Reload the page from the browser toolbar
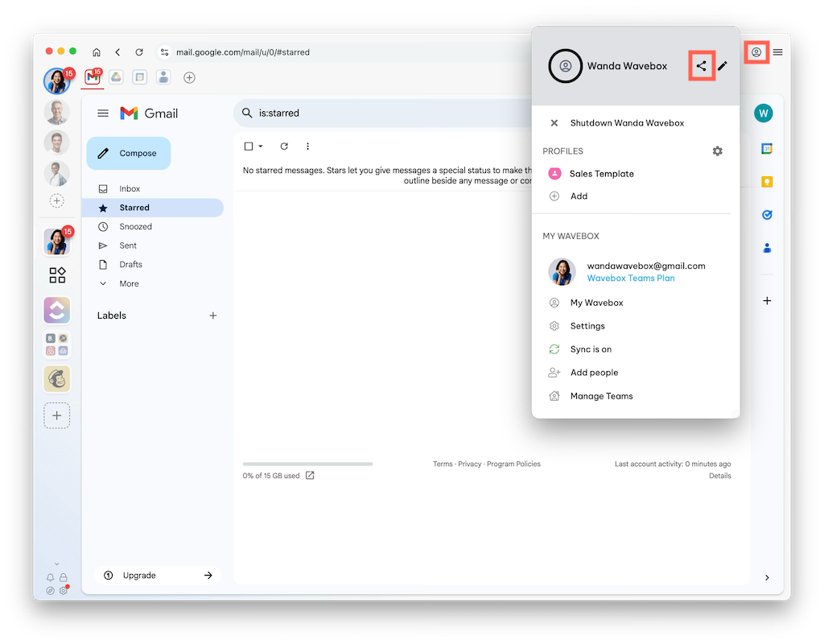This screenshot has width=824, height=644. click(139, 52)
